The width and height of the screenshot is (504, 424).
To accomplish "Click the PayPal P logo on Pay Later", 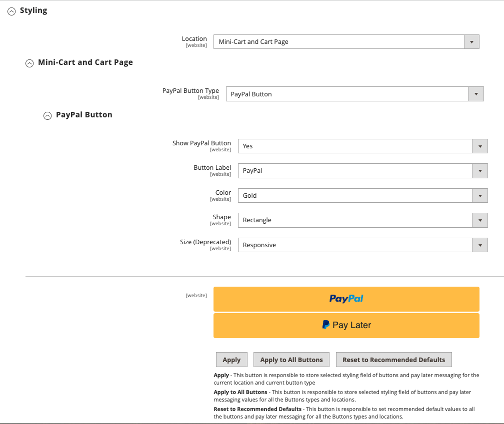I will tap(326, 325).
